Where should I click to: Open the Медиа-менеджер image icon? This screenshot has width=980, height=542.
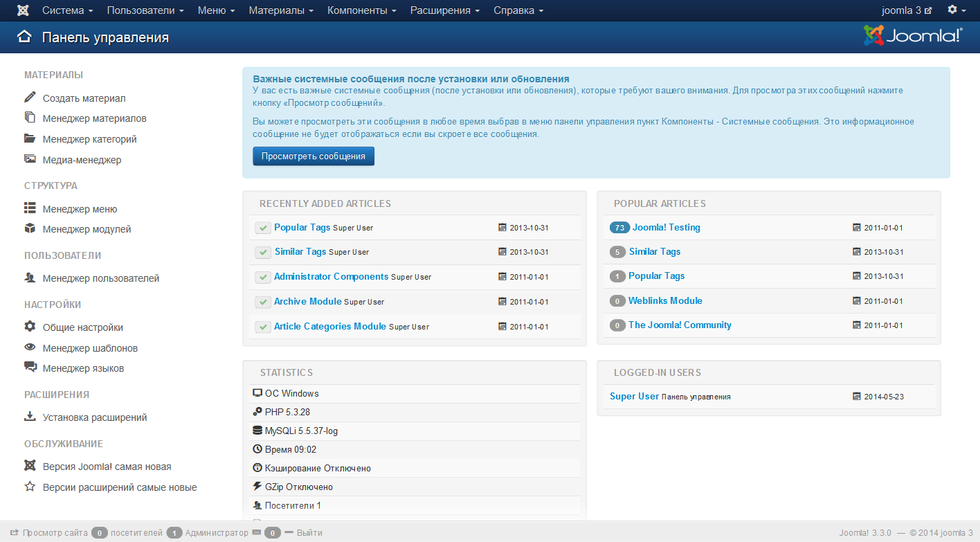click(29, 159)
